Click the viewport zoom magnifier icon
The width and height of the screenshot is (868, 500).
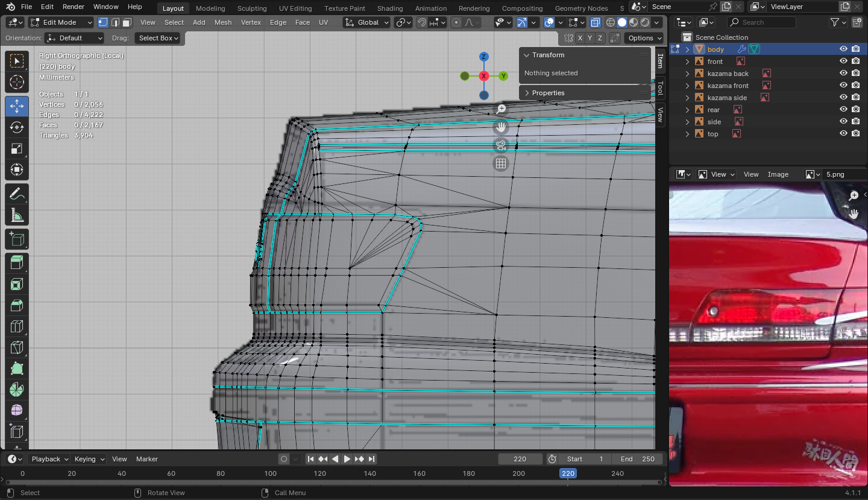501,109
